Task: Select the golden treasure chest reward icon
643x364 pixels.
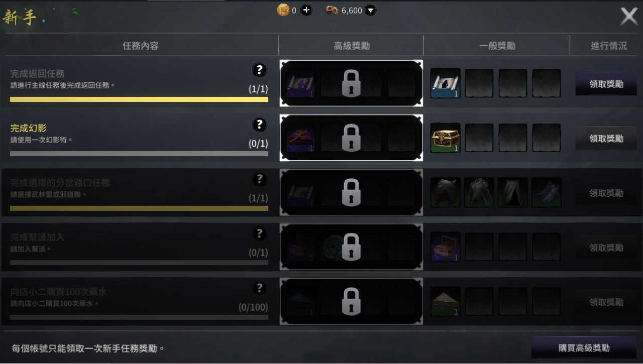Action: click(446, 138)
